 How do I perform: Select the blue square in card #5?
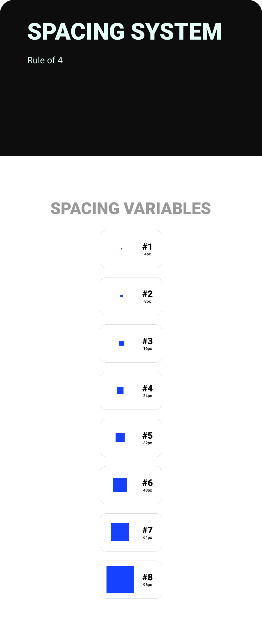point(120,438)
